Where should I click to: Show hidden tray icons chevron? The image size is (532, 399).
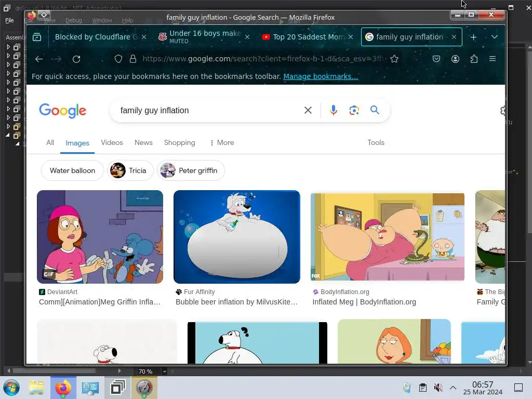tap(453, 388)
